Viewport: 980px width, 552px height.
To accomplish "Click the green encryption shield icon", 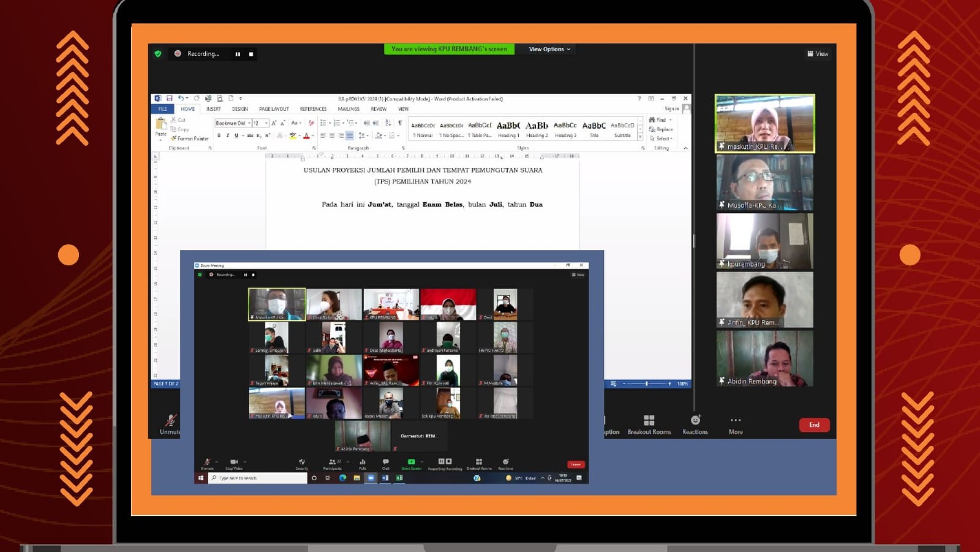I will (158, 54).
